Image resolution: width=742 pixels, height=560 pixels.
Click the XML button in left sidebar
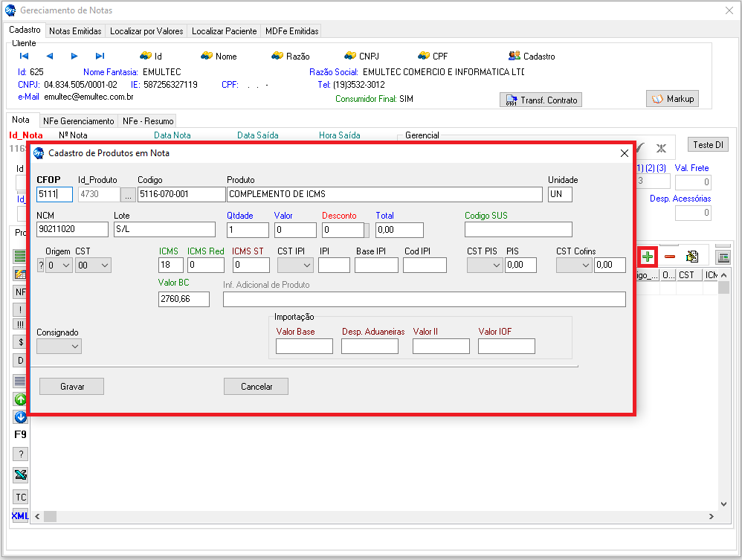[20, 515]
